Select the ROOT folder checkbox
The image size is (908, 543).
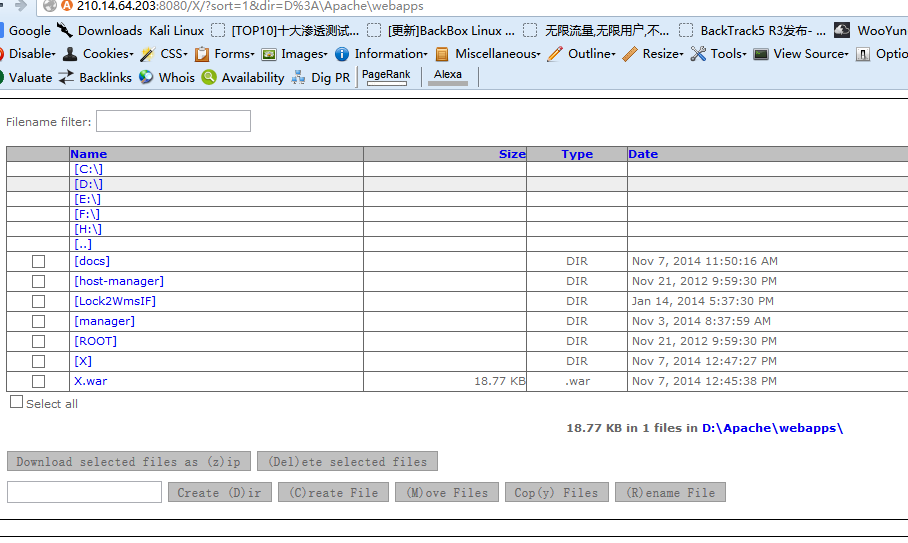click(x=38, y=342)
